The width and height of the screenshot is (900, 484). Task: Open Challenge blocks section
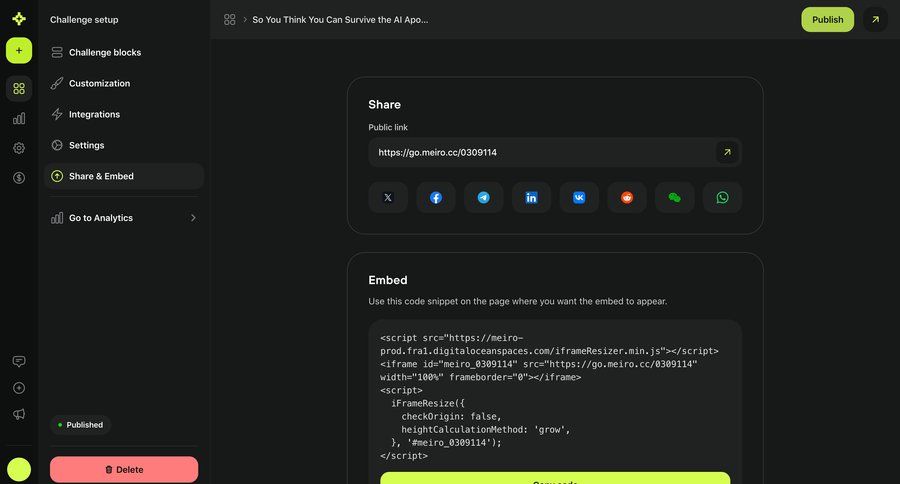pyautogui.click(x=124, y=52)
